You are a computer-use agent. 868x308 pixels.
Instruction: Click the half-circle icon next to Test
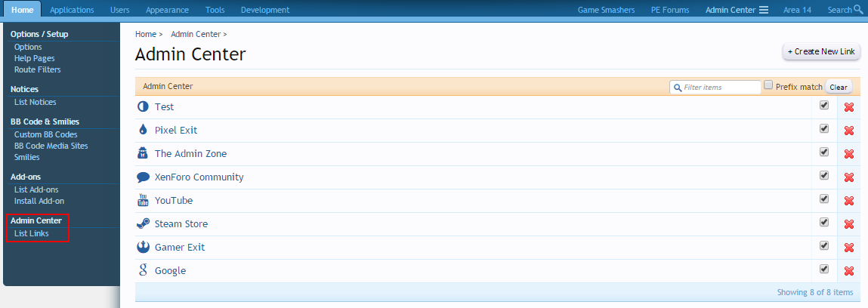pos(143,106)
